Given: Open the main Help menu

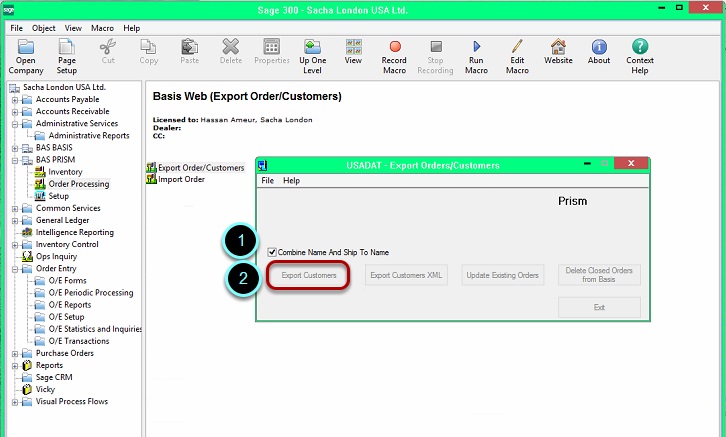Looking at the screenshot, I should [x=131, y=28].
